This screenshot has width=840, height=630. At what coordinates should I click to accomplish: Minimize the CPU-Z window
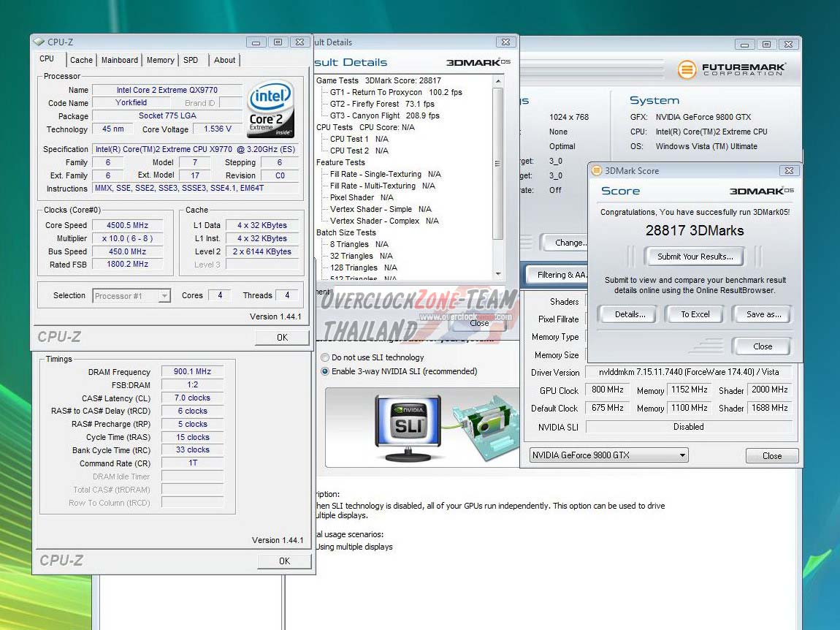(256, 42)
